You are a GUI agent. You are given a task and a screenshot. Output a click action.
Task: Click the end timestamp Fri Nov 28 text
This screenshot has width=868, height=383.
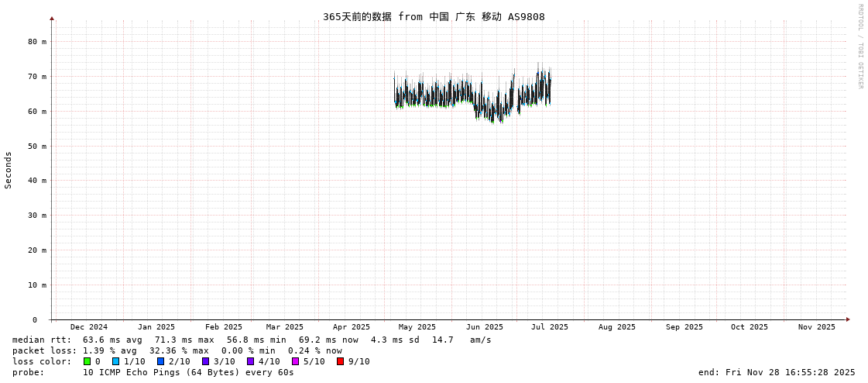[x=777, y=372]
